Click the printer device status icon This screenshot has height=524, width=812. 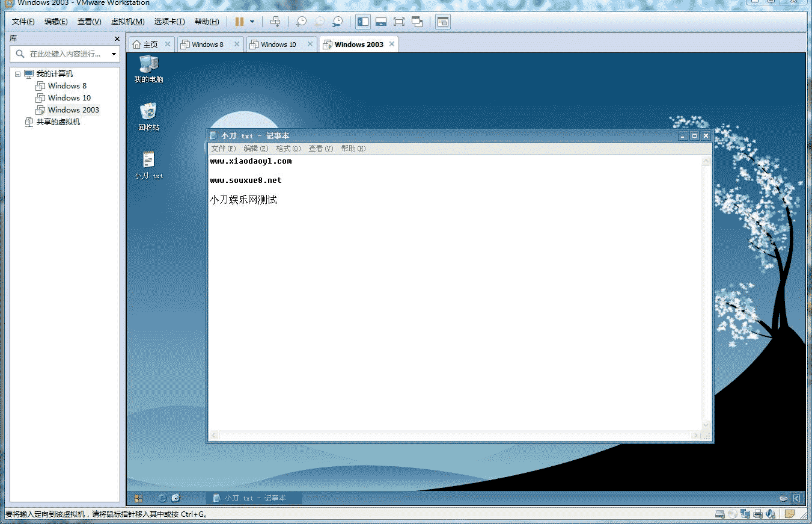click(x=759, y=514)
